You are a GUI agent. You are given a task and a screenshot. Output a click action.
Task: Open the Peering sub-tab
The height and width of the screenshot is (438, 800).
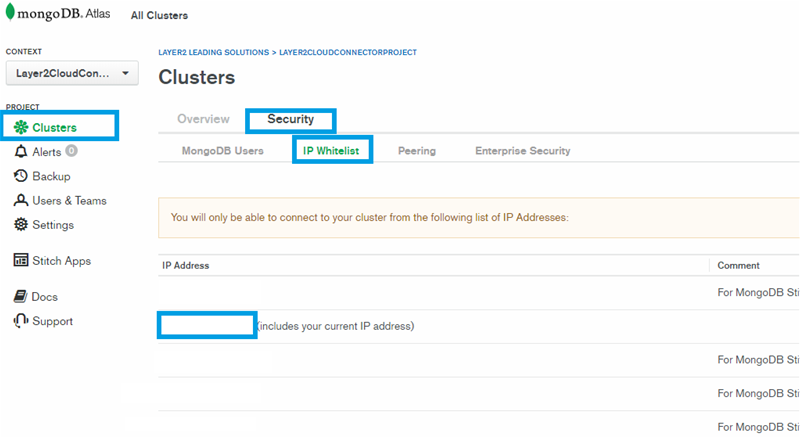[x=416, y=151]
